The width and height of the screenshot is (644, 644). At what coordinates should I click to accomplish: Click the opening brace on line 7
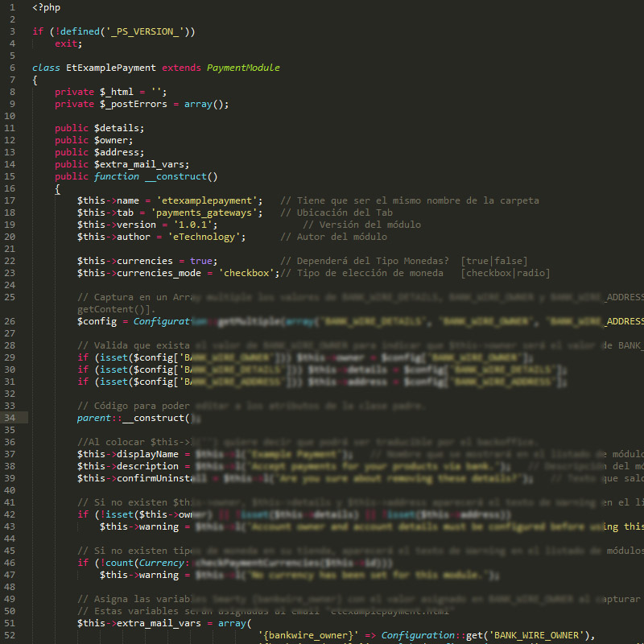pyautogui.click(x=35, y=80)
